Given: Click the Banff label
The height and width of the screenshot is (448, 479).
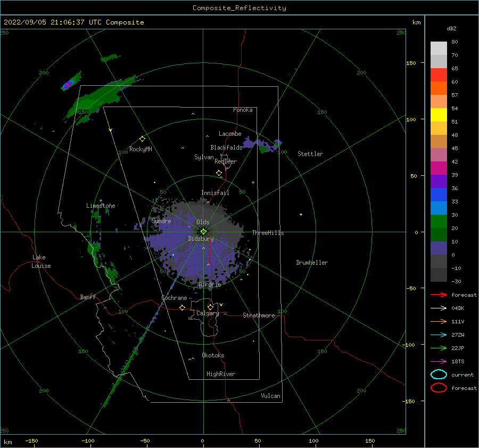Looking at the screenshot, I should tap(88, 297).
